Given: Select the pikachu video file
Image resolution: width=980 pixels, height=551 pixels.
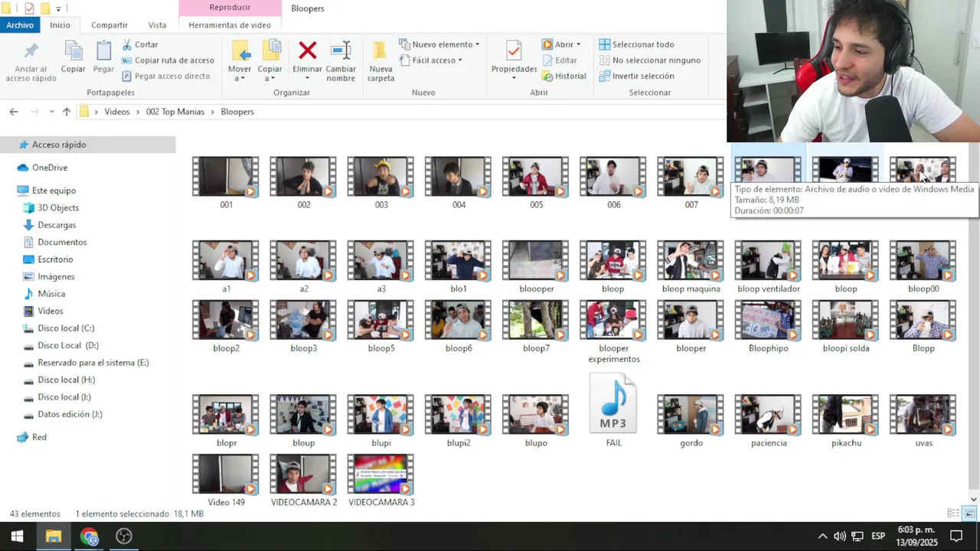Looking at the screenshot, I should pos(846,415).
